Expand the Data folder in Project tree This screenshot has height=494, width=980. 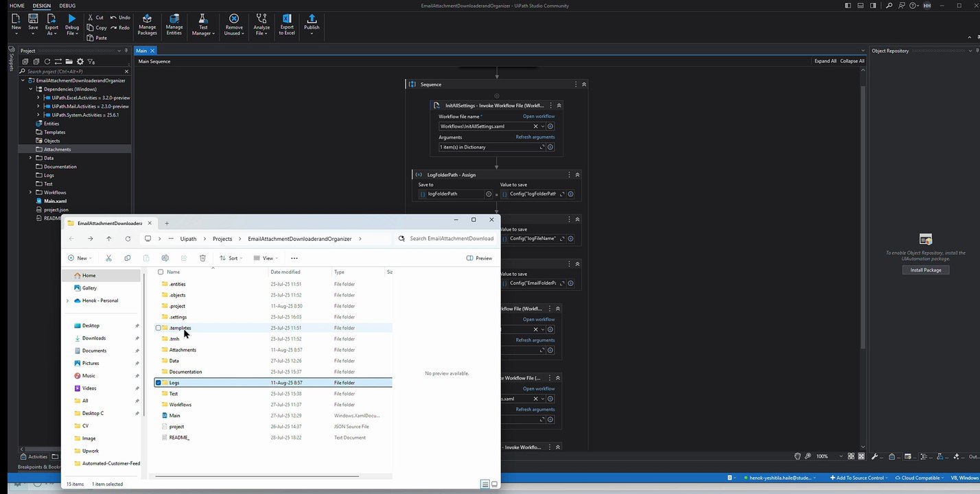click(30, 158)
